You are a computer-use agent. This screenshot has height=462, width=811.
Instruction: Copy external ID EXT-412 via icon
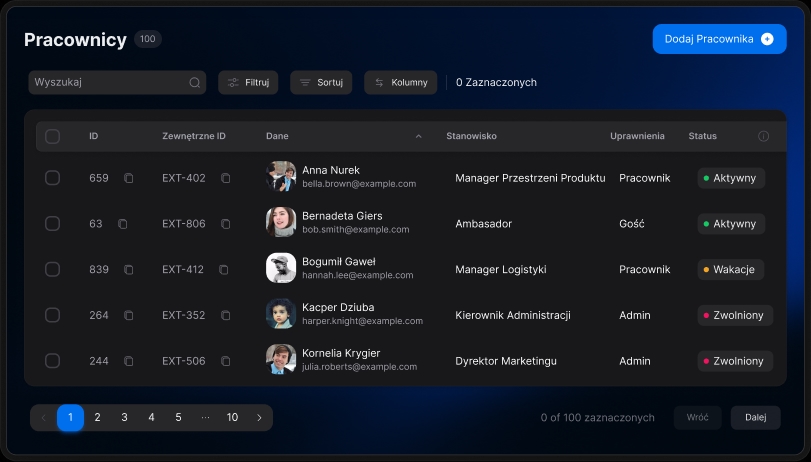(x=223, y=270)
